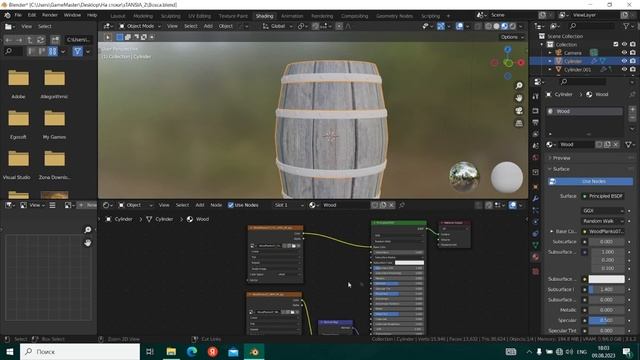Select Cylinder.001 in the outliner
Viewport: 640px width, 360px height.
click(577, 70)
